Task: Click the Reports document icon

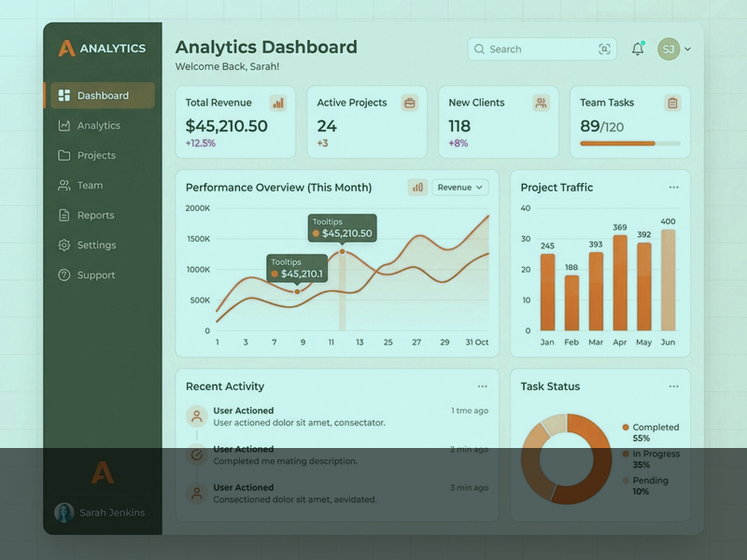Action: point(63,216)
